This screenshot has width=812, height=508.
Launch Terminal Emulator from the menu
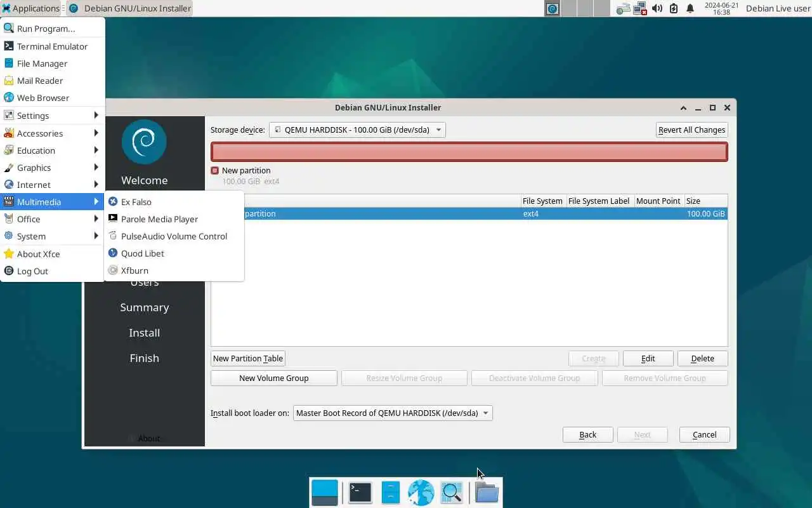[x=53, y=46]
